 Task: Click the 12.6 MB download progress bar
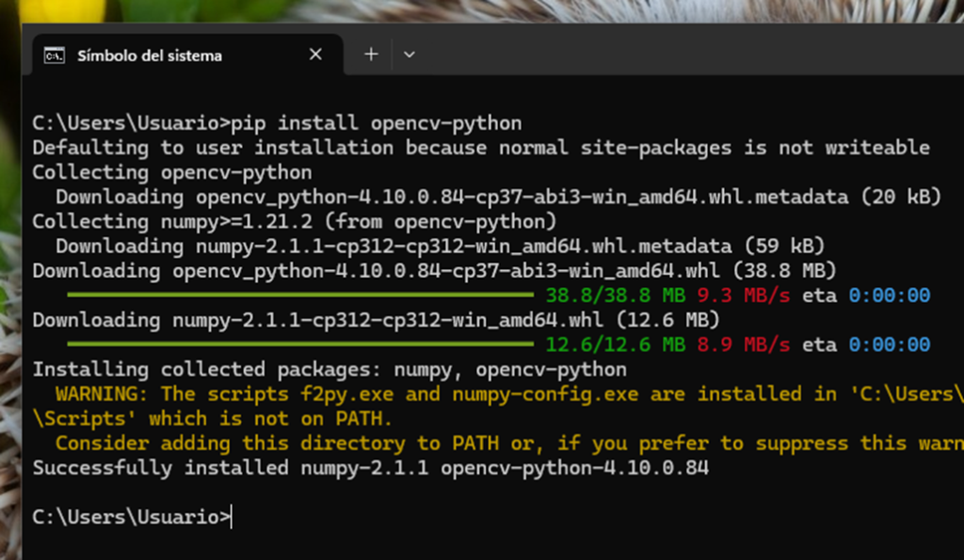tap(300, 344)
